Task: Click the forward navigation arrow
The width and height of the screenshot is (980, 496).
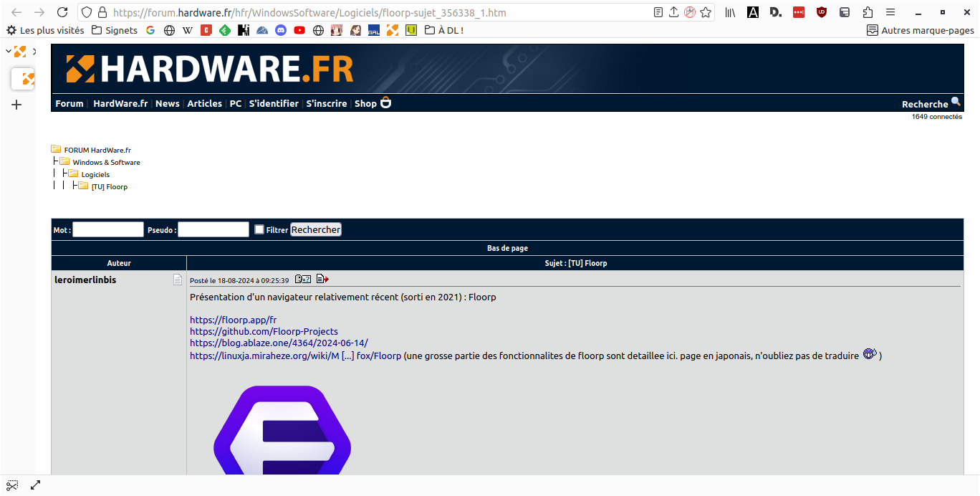Action: point(39,12)
